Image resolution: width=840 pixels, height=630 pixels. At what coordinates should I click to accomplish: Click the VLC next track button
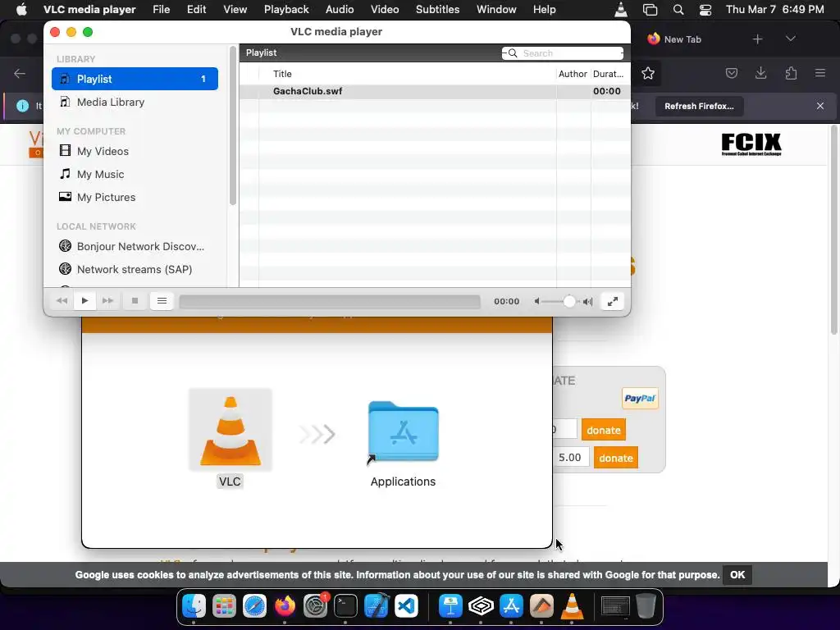click(107, 301)
